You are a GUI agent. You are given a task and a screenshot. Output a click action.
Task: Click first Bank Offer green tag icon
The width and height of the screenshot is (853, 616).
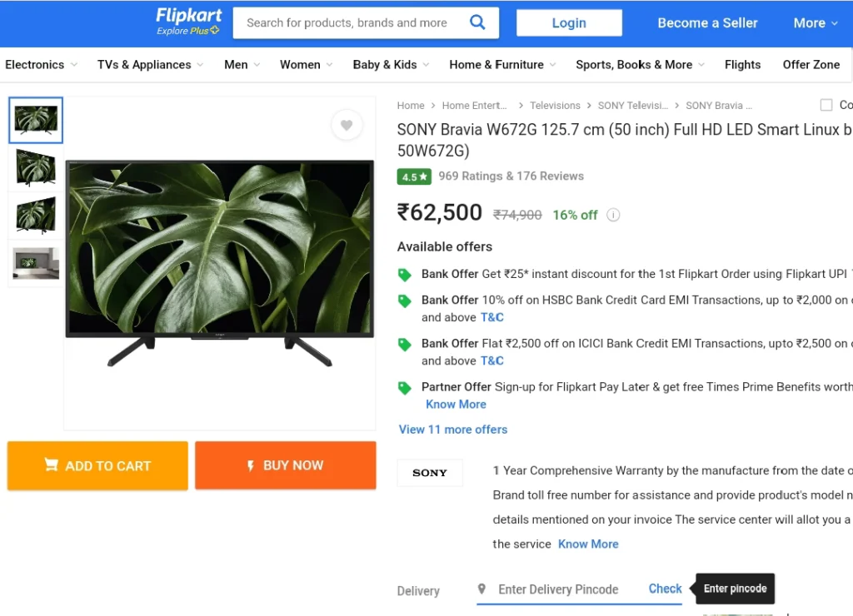click(405, 275)
